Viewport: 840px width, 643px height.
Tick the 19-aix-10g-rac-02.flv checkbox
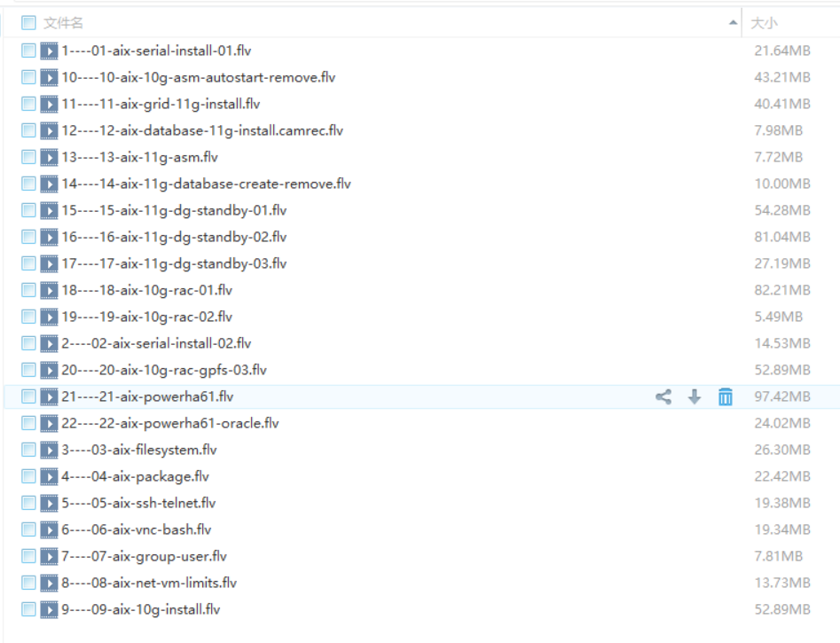click(x=28, y=318)
